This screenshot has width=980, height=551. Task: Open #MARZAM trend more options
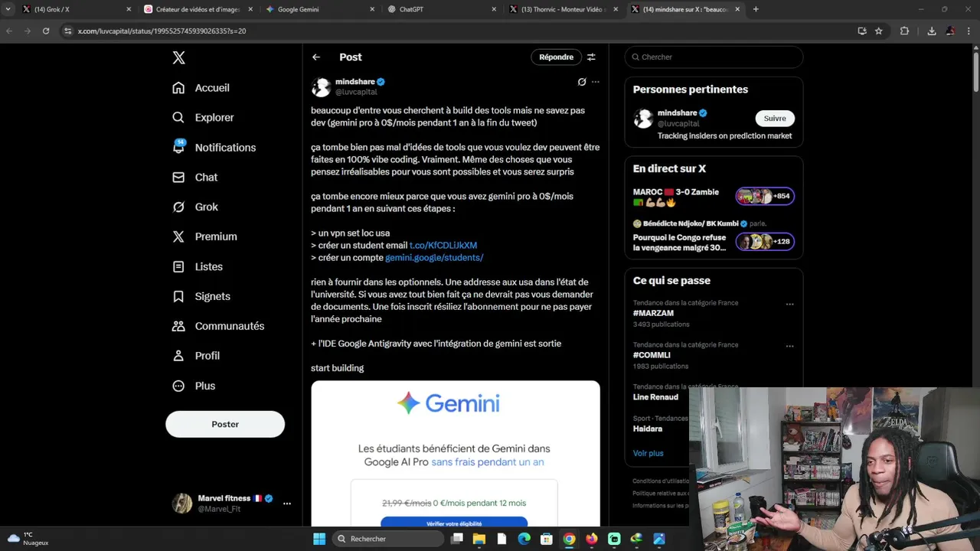(x=789, y=304)
